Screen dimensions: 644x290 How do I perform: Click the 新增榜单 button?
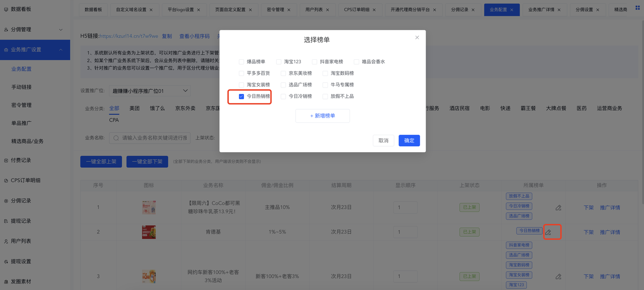coord(323,116)
